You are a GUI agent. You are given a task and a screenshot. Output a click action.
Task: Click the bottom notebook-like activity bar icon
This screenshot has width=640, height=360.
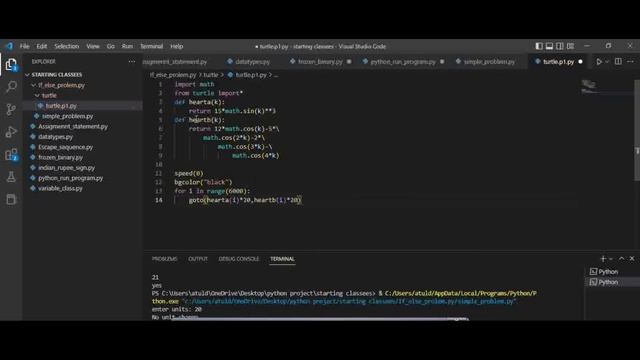coord(11,199)
